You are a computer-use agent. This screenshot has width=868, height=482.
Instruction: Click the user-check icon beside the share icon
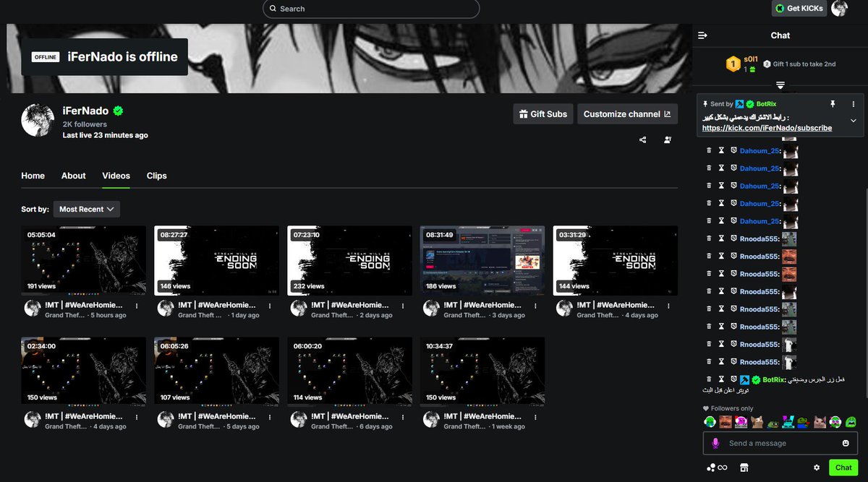pos(667,140)
